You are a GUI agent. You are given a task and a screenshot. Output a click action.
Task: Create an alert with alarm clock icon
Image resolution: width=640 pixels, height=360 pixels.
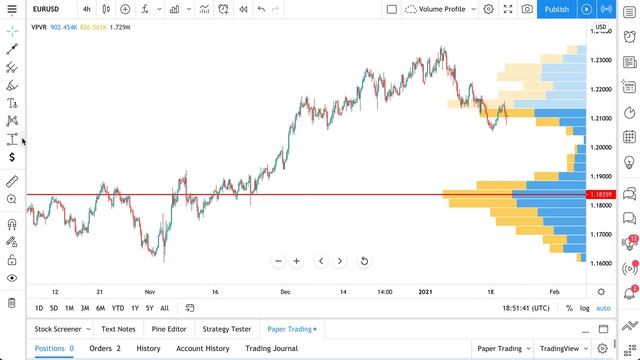pos(223,9)
